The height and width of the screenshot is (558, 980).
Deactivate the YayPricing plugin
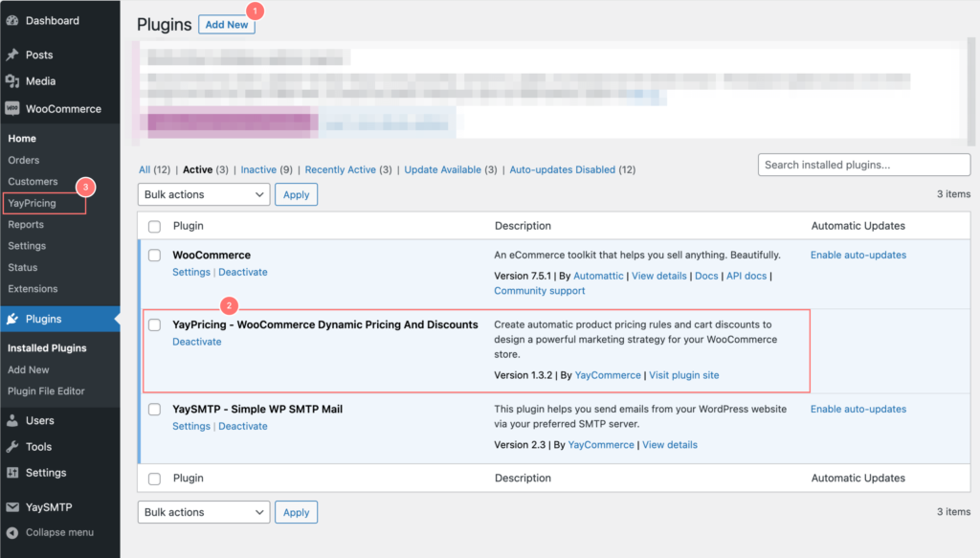196,342
